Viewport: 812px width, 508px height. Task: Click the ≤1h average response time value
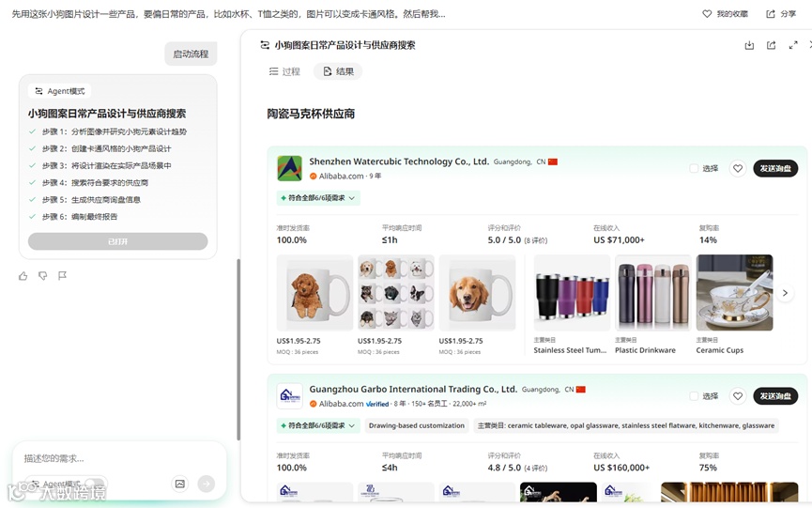tap(390, 240)
